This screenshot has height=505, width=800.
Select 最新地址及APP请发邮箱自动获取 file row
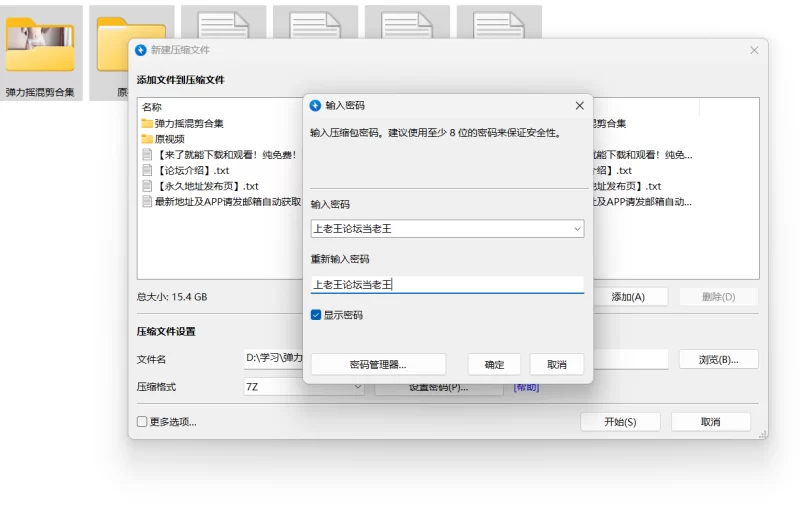click(221, 201)
